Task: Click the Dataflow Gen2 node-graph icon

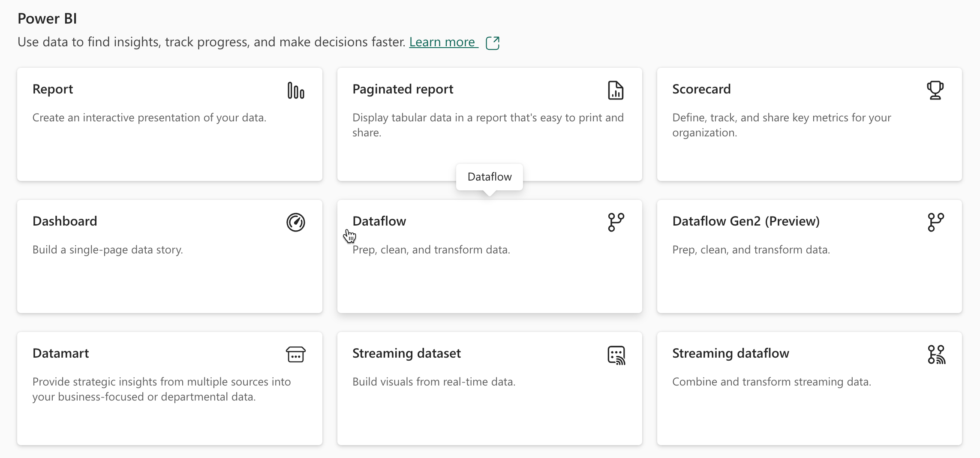Action: pyautogui.click(x=935, y=222)
